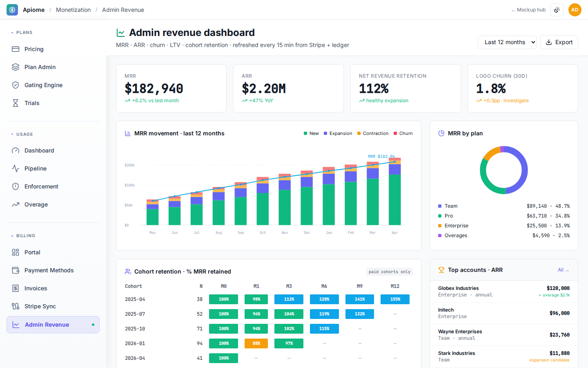Click the Admin Revenue breadcrumb
The image size is (588, 368).
(123, 10)
